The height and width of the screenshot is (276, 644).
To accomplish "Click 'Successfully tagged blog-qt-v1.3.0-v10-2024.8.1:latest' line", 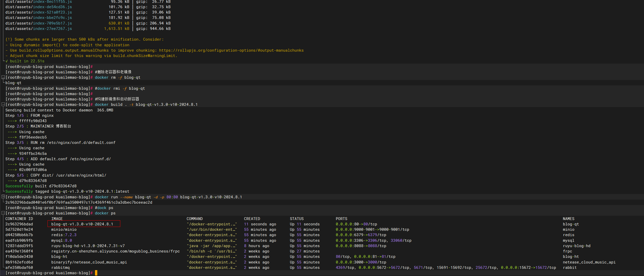I will tap(67, 191).
